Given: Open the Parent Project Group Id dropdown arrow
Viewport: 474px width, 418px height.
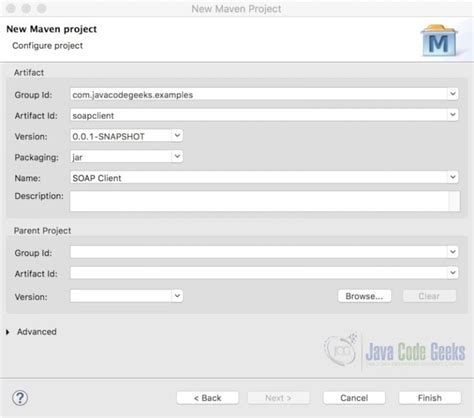Looking at the screenshot, I should pos(453,252).
